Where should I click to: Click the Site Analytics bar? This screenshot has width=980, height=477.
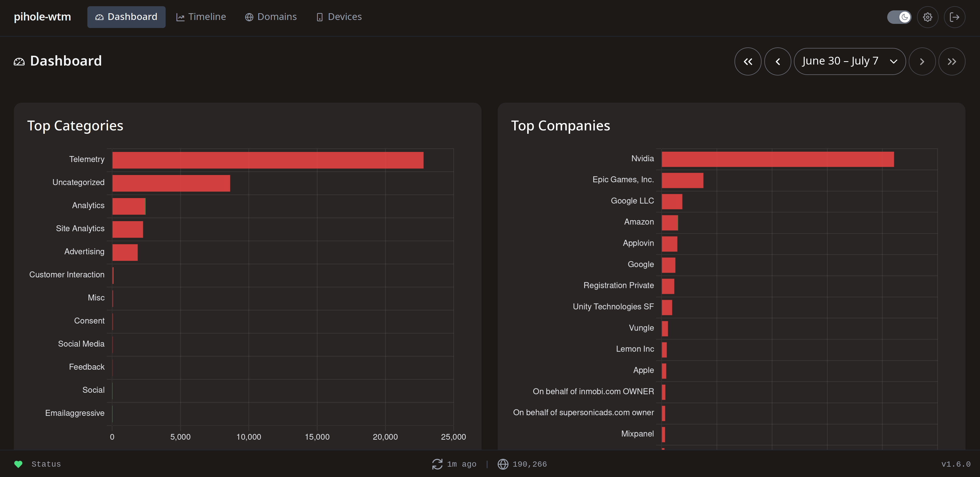[128, 229]
